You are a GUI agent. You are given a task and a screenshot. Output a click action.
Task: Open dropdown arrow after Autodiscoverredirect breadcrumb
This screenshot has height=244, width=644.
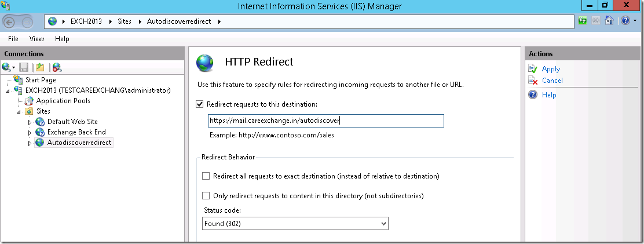(219, 21)
